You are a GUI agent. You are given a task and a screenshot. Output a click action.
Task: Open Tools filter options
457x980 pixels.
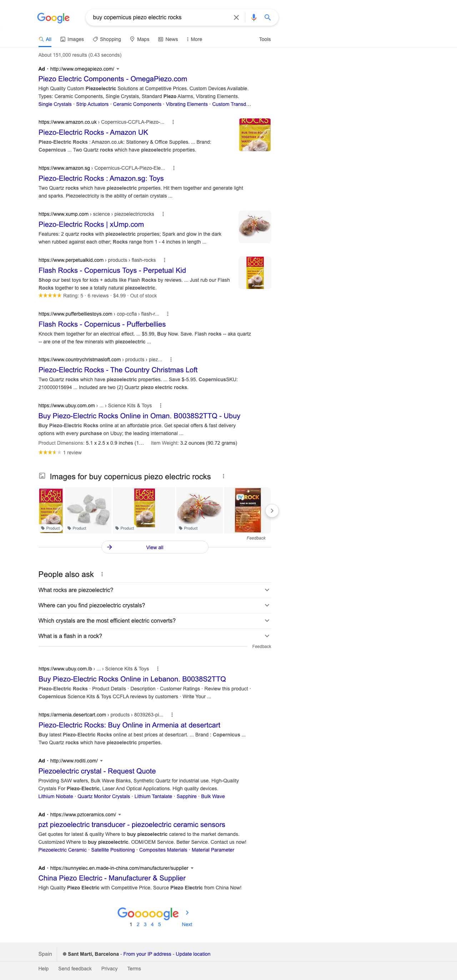pyautogui.click(x=265, y=40)
